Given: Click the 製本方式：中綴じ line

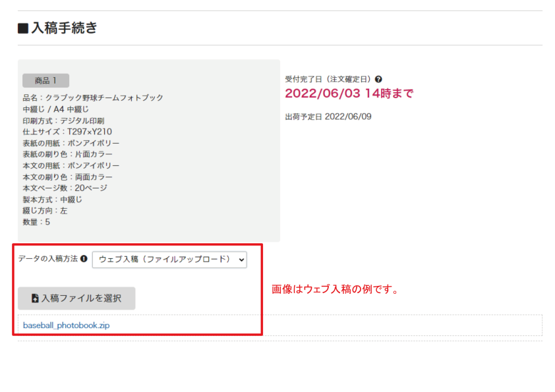Looking at the screenshot, I should [52, 200].
